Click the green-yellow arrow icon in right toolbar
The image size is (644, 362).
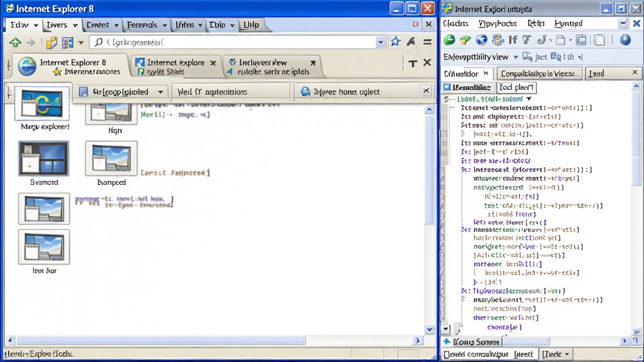tap(465, 40)
